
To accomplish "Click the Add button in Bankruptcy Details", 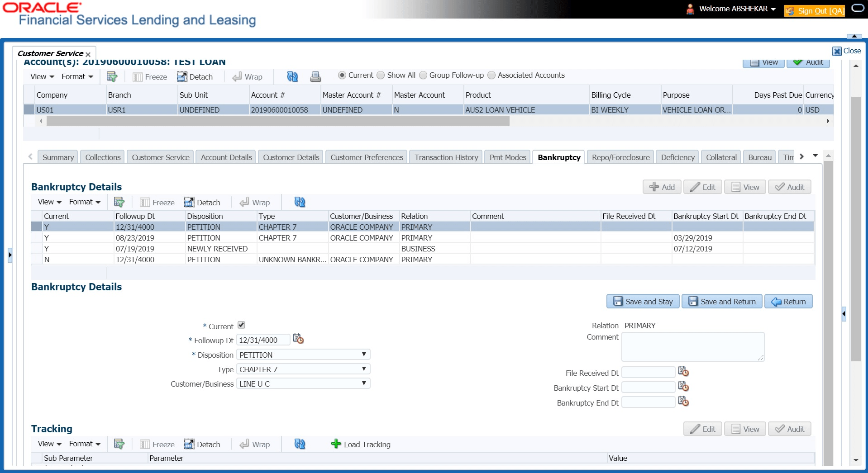I will point(662,187).
